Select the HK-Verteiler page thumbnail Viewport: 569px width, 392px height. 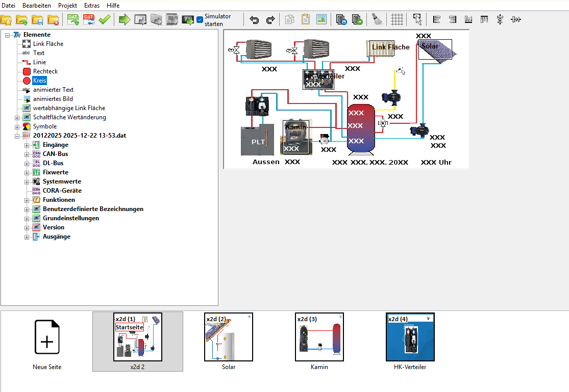[x=410, y=337]
